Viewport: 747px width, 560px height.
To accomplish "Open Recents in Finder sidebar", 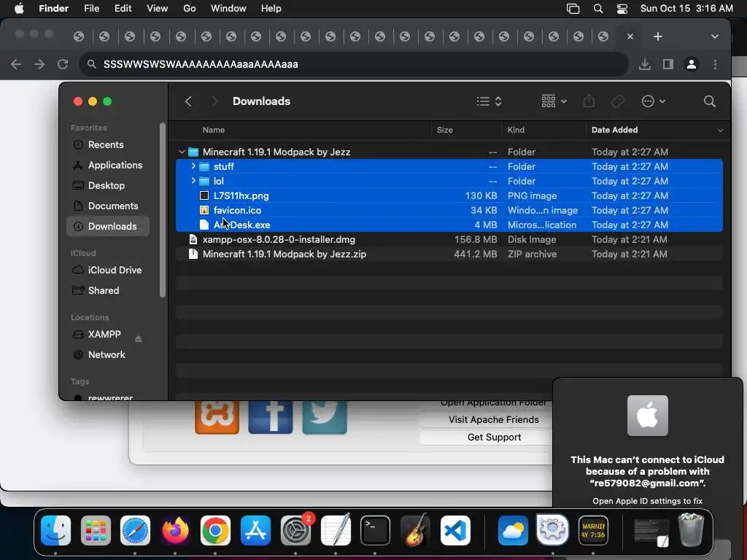I will 108,145.
